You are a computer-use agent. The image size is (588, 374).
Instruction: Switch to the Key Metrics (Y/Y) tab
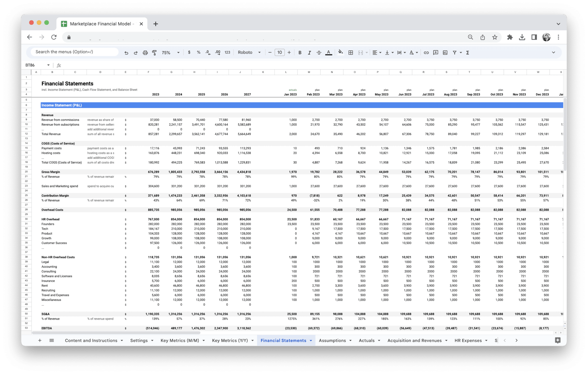(230, 340)
